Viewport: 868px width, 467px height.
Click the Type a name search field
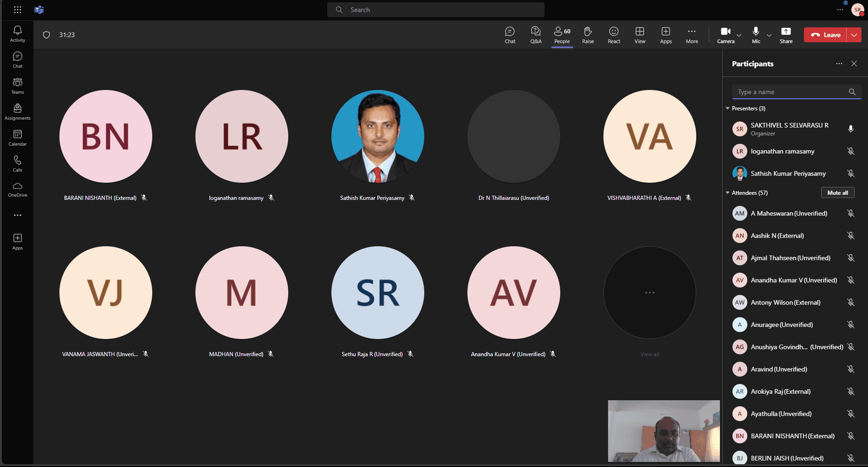point(791,92)
